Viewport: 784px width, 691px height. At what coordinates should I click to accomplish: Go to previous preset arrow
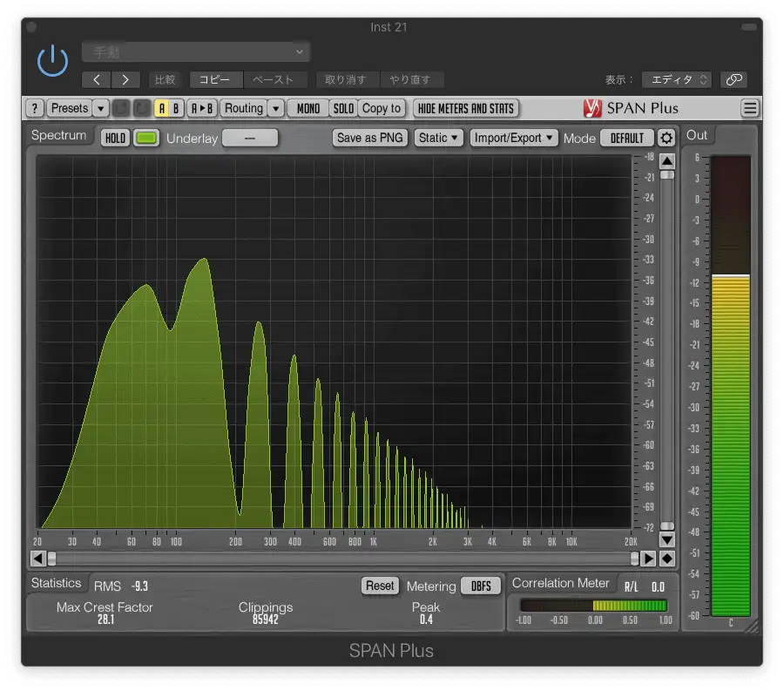97,79
